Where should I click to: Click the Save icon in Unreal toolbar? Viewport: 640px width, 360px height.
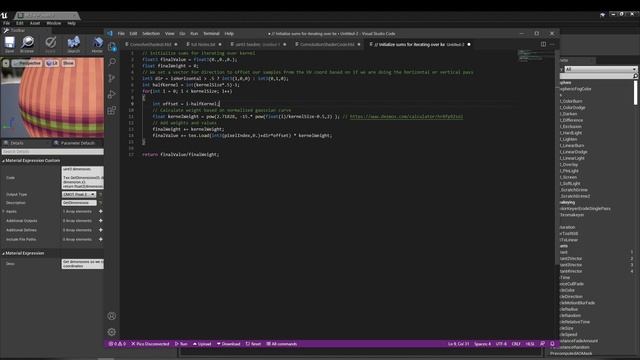tap(9, 42)
